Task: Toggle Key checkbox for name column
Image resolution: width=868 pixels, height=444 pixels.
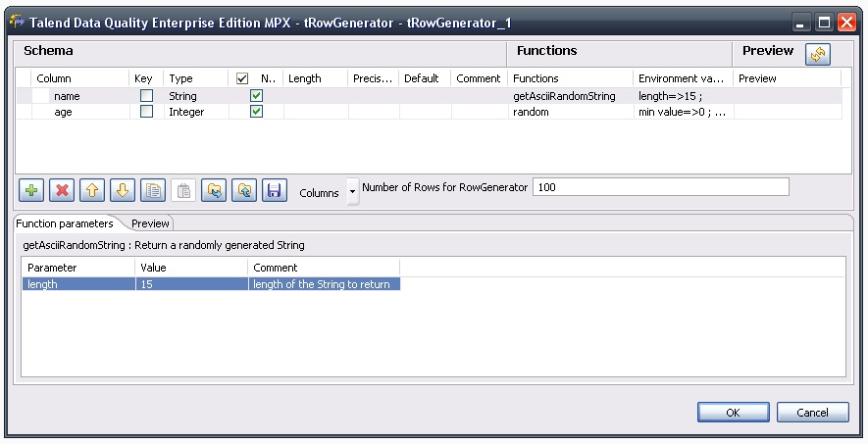Action: pyautogui.click(x=146, y=96)
